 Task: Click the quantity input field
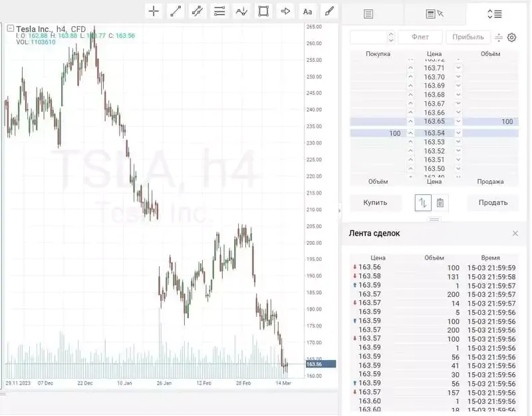coord(368,37)
